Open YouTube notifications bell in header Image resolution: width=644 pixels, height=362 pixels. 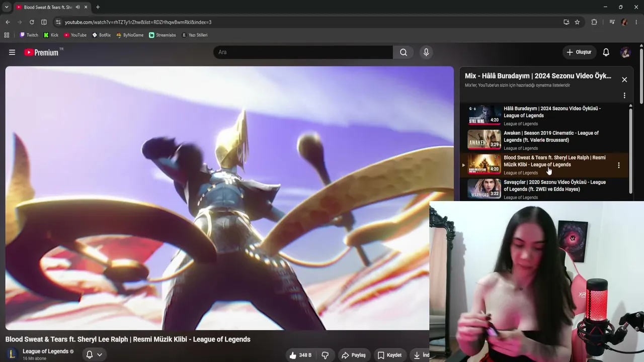[606, 52]
